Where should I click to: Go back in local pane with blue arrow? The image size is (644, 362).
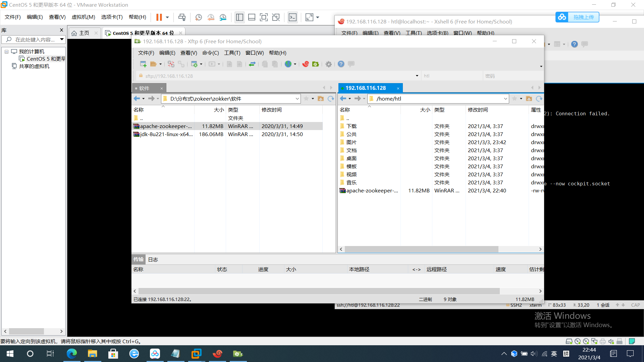(x=137, y=99)
